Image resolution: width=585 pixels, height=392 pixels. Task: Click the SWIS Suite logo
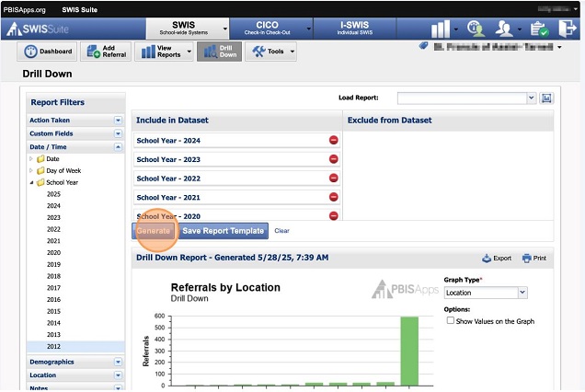(38, 29)
